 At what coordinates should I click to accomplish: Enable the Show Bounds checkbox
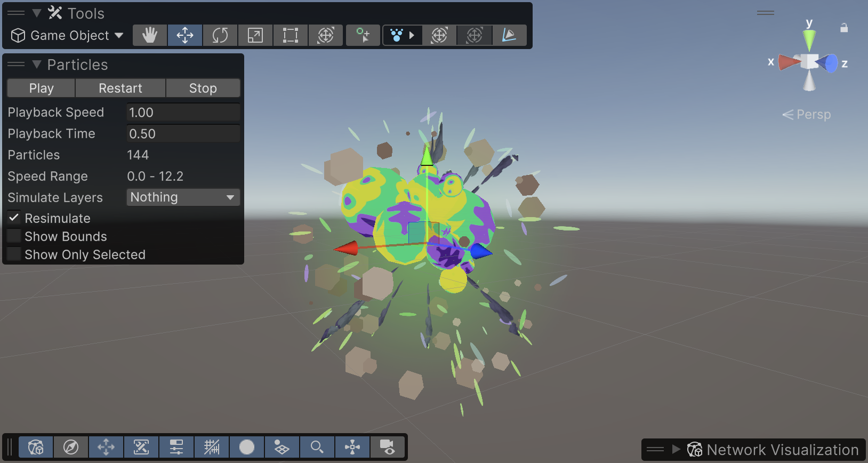click(x=14, y=236)
